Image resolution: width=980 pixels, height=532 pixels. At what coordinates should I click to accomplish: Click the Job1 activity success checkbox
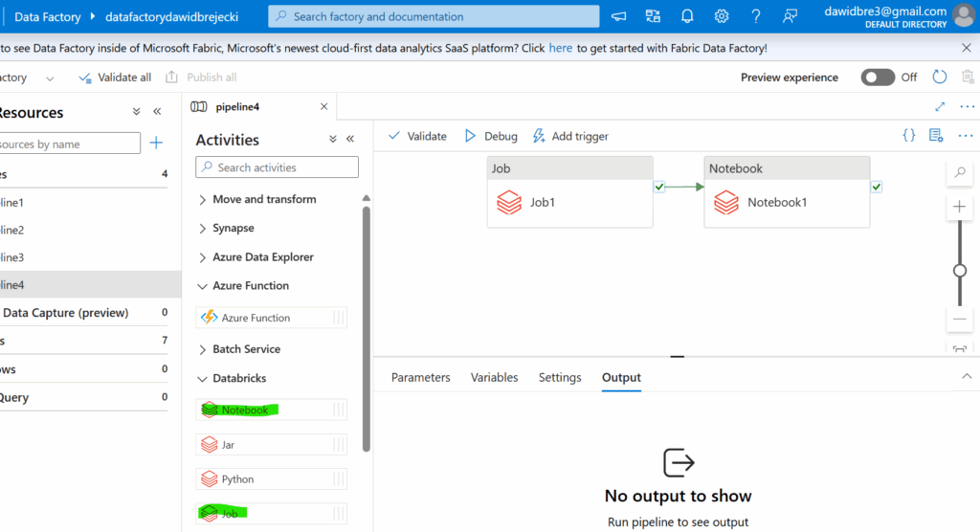coord(659,187)
